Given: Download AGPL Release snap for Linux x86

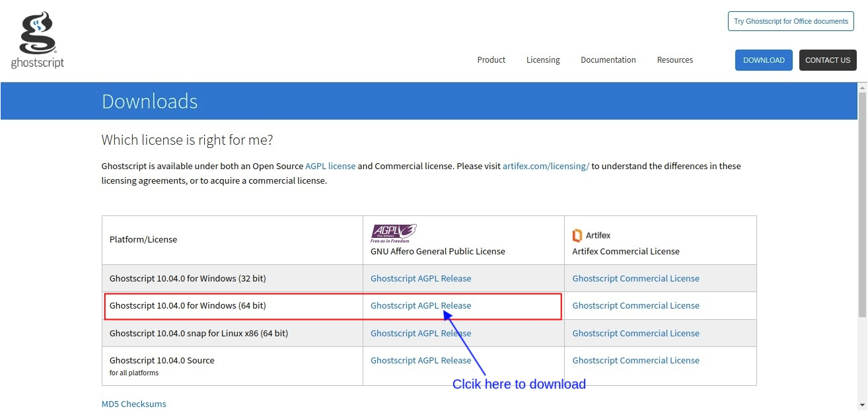Looking at the screenshot, I should (x=421, y=333).
